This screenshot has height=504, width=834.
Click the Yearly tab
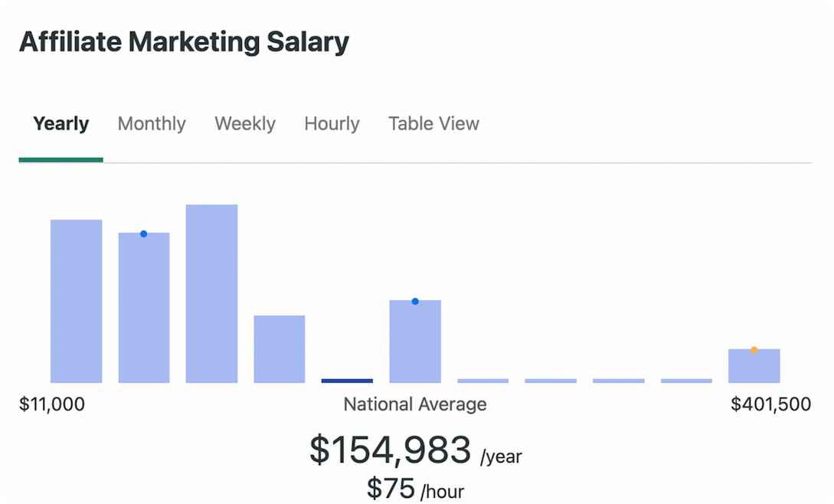point(61,124)
